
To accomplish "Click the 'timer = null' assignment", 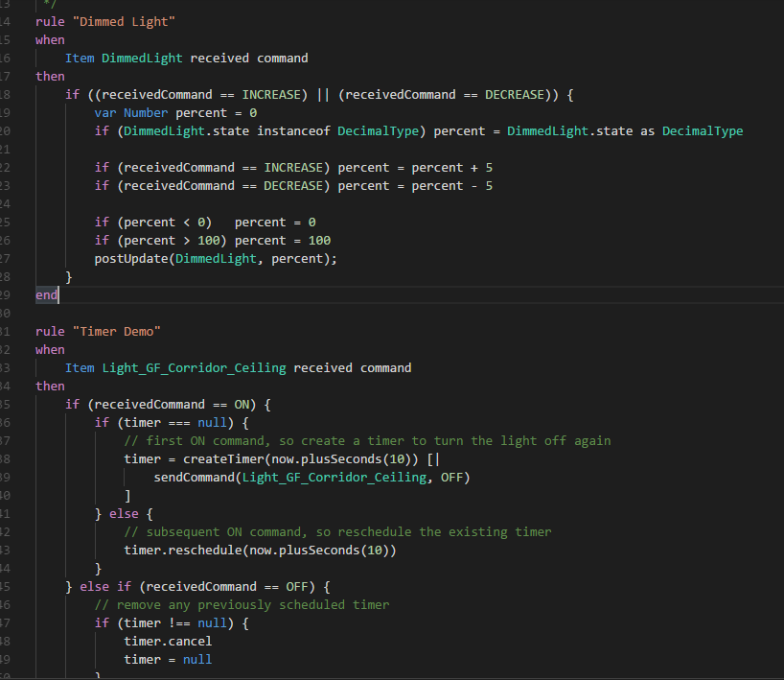I will [x=168, y=660].
